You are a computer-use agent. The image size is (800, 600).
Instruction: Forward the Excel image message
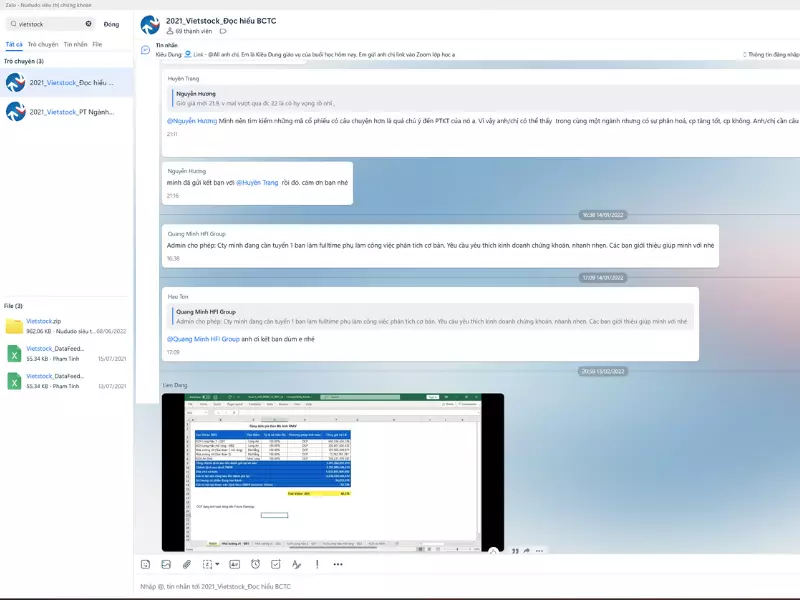click(527, 551)
